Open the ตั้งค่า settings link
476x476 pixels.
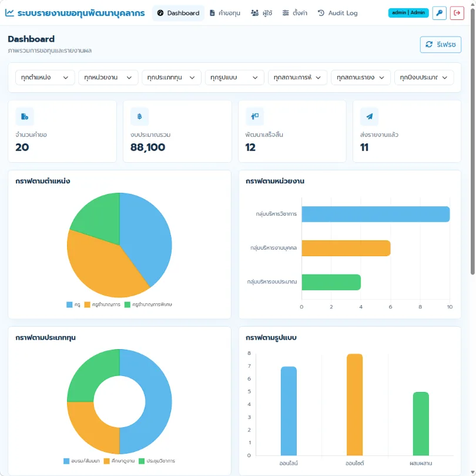point(294,13)
